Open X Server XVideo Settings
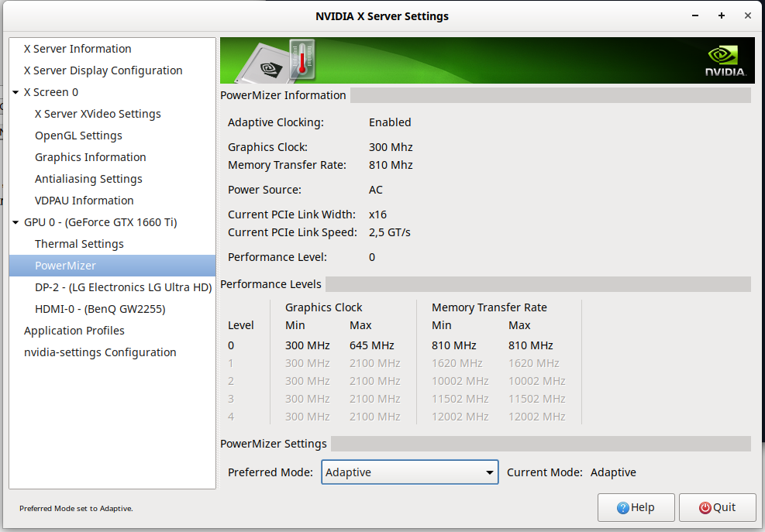Image resolution: width=765 pixels, height=532 pixels. click(98, 114)
